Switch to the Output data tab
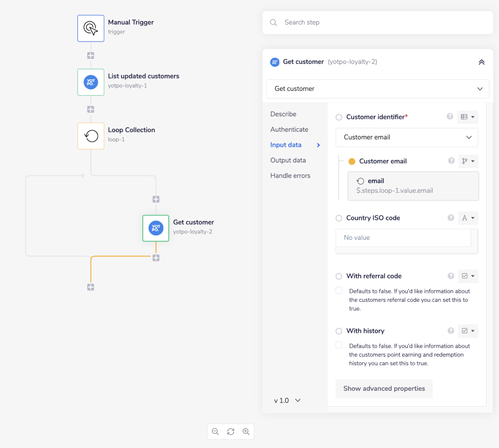Viewport: 499px width, 448px height. pyautogui.click(x=288, y=160)
